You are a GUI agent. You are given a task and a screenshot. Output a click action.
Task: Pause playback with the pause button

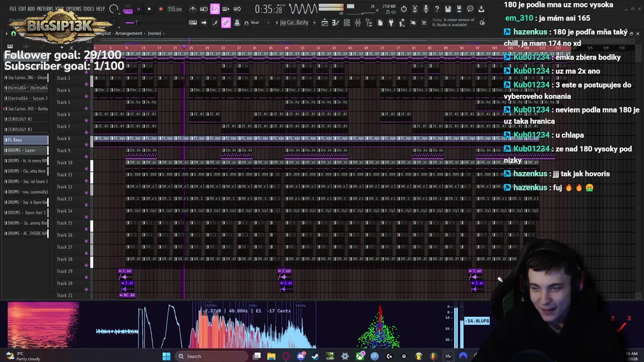point(138,9)
